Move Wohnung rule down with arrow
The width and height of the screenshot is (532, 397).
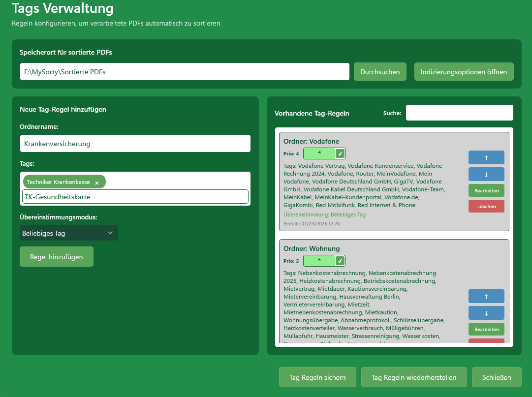(x=486, y=313)
